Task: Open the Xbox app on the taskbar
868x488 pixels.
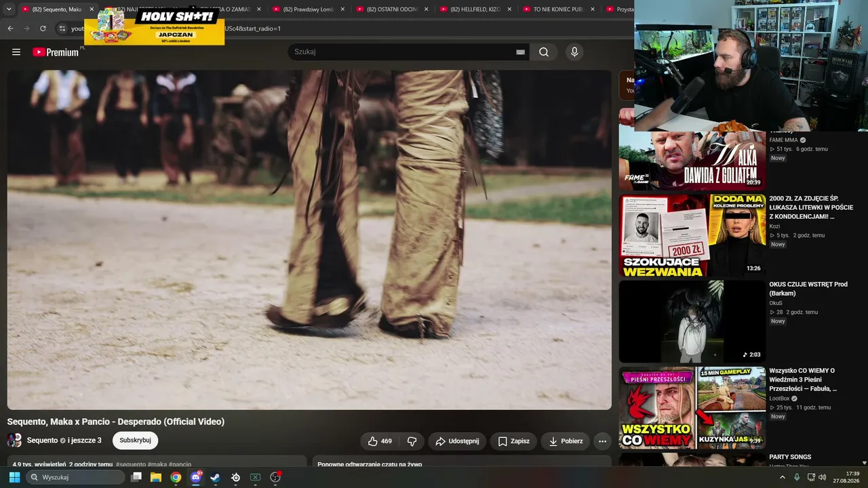Action: click(x=255, y=477)
